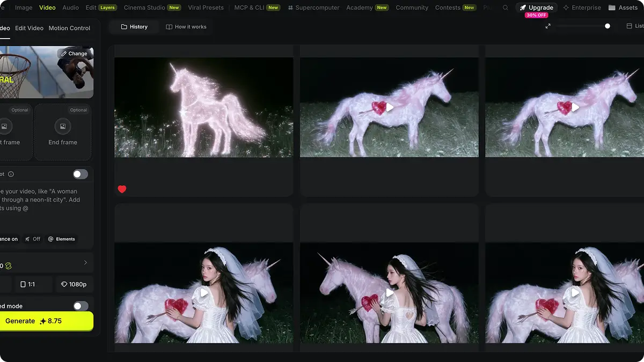Image resolution: width=644 pixels, height=362 pixels.
Task: Open the Elements picker
Action: 62,239
